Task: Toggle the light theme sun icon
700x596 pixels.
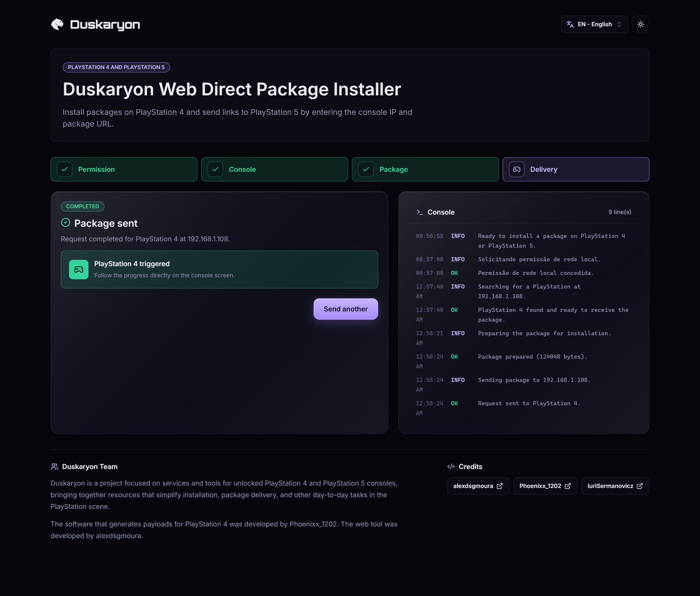Action: [x=640, y=24]
